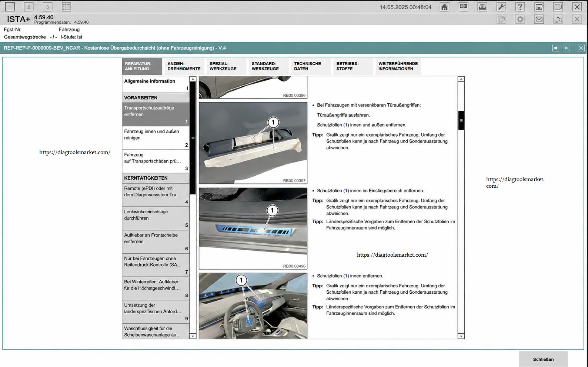This screenshot has height=367, width=588.
Task: Open the display fault memory icon
Action: point(463,7)
